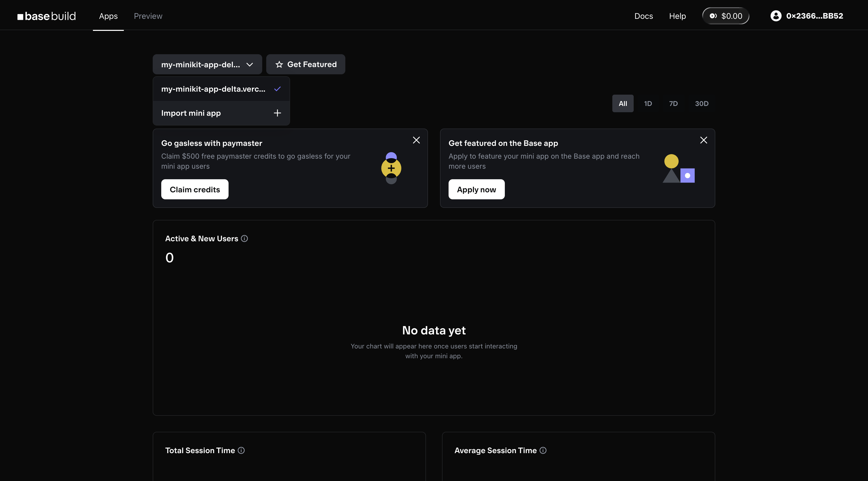Open Active & New Users info tooltip
868x481 pixels.
245,238
